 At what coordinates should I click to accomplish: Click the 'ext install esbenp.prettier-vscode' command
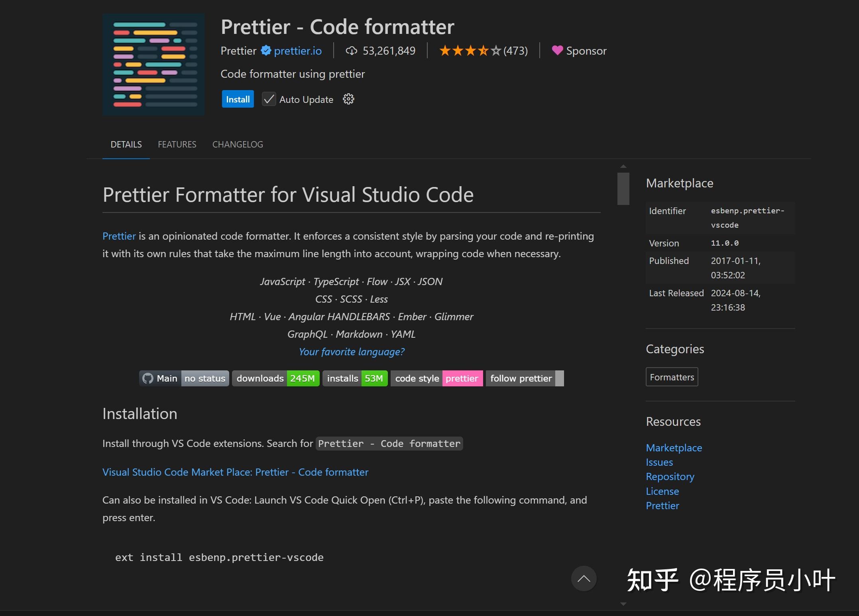coord(219,557)
